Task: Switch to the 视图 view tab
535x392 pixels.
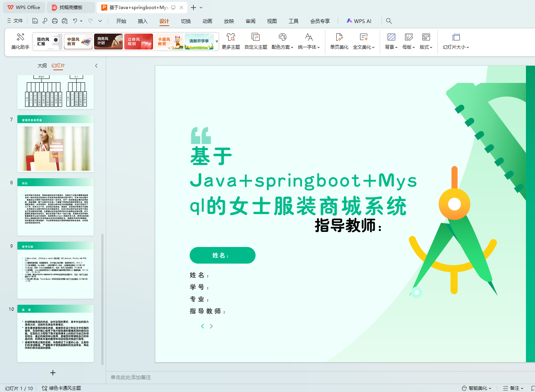Action: (x=272, y=21)
